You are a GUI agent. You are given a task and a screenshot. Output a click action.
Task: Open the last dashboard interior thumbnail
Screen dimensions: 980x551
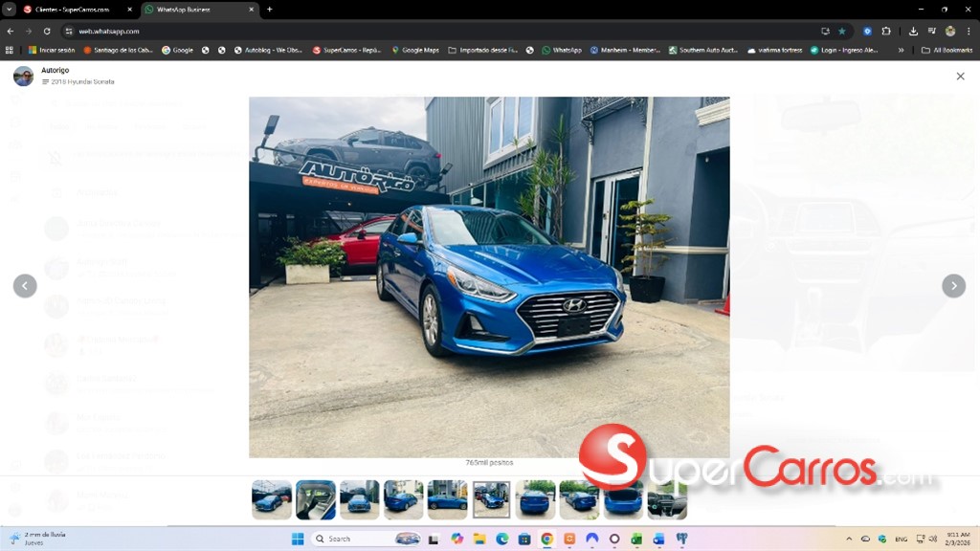pyautogui.click(x=667, y=500)
